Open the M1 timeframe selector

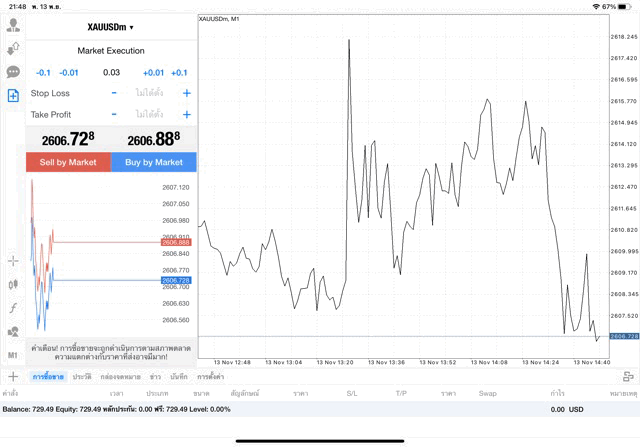click(13, 355)
